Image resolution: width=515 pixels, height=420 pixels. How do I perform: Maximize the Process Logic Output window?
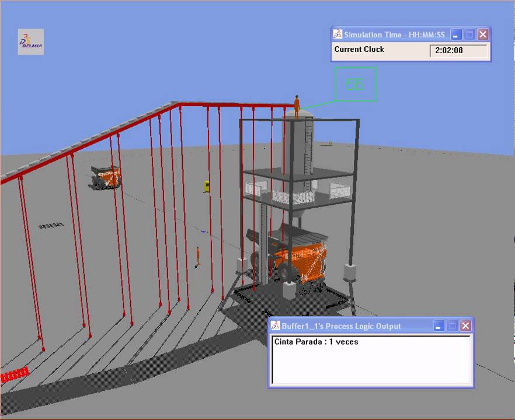[452, 326]
